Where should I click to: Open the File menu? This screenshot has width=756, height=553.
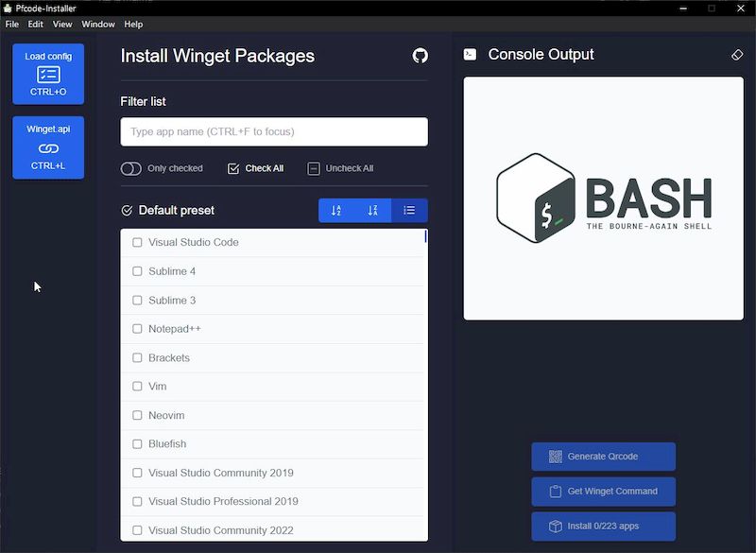(11, 24)
